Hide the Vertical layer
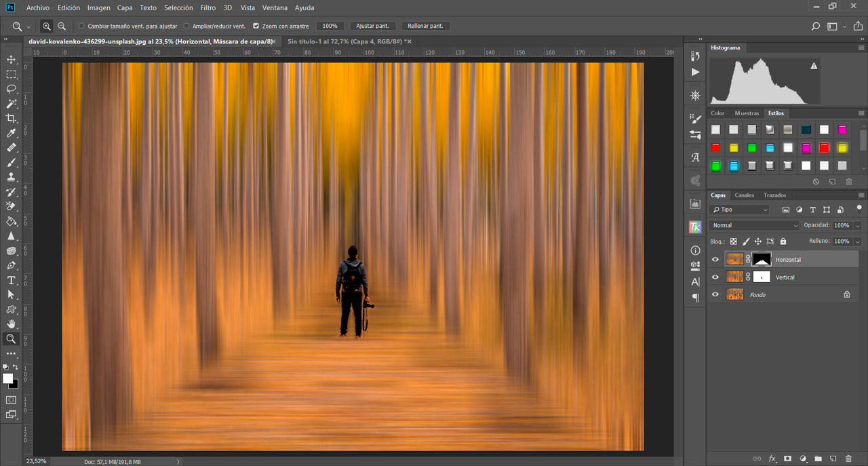This screenshot has height=466, width=868. 715,277
